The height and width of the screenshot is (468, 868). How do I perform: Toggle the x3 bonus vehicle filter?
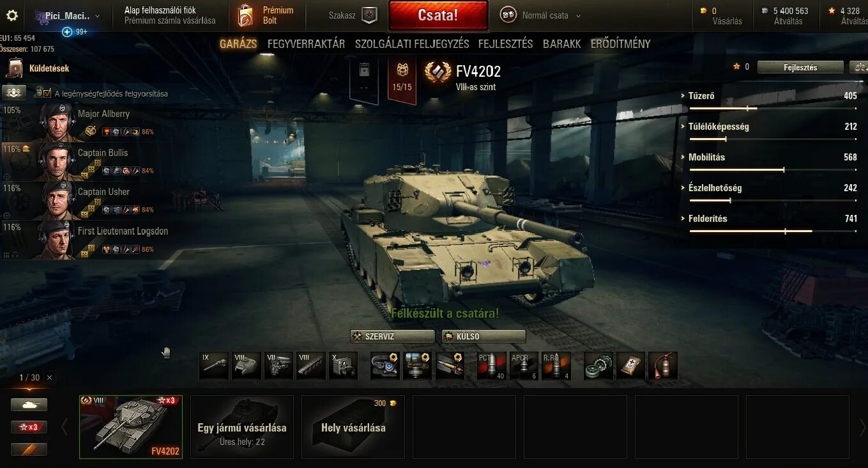29,427
